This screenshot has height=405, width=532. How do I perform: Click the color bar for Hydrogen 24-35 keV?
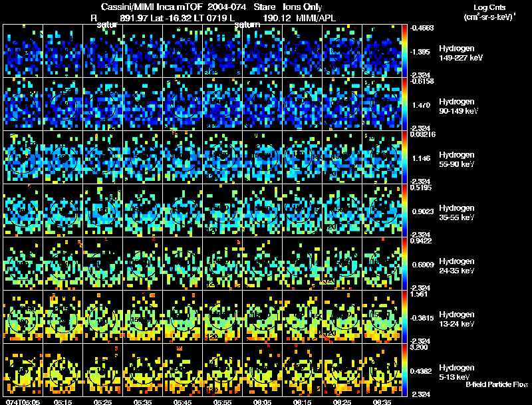point(404,263)
